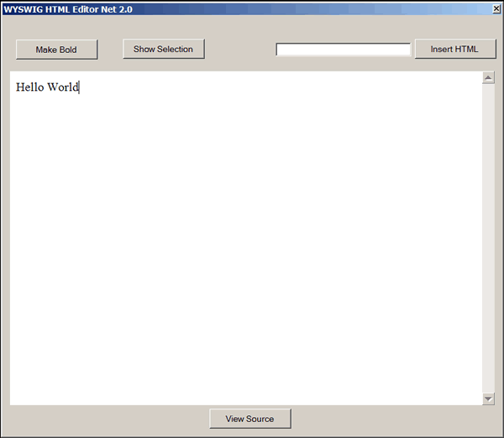
Task: Open View Source at the bottom
Action: pos(250,419)
